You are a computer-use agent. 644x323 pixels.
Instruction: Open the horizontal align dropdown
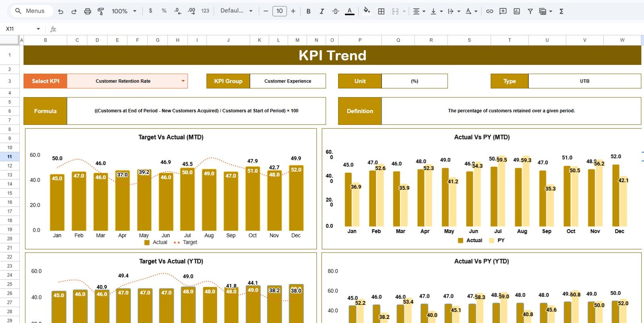click(x=419, y=11)
